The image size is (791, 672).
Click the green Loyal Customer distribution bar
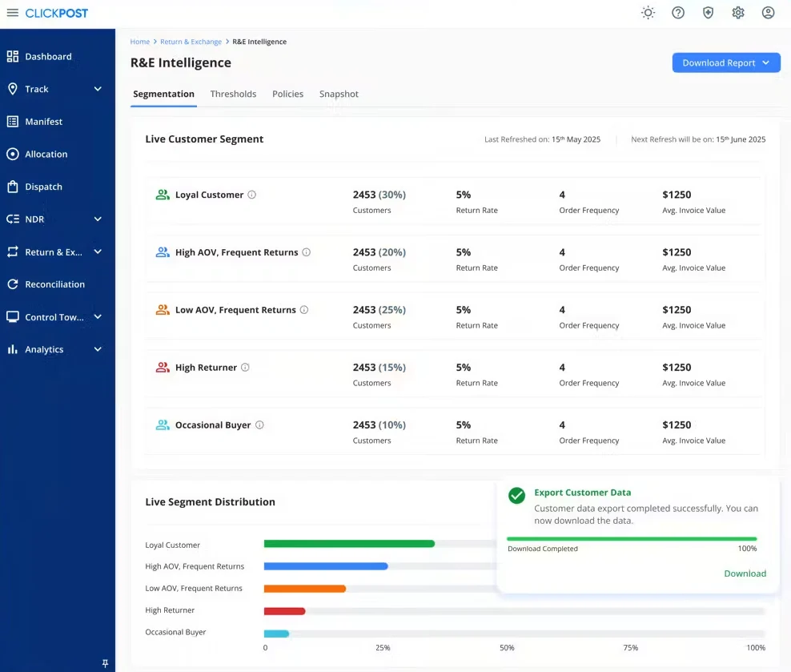[x=349, y=544]
